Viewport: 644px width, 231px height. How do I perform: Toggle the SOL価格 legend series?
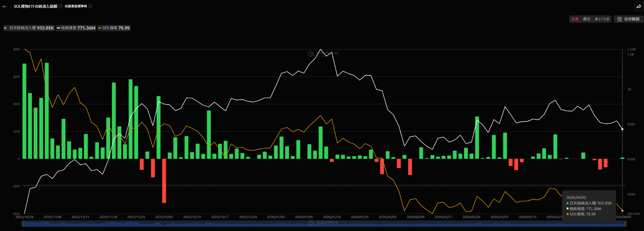click(x=114, y=28)
